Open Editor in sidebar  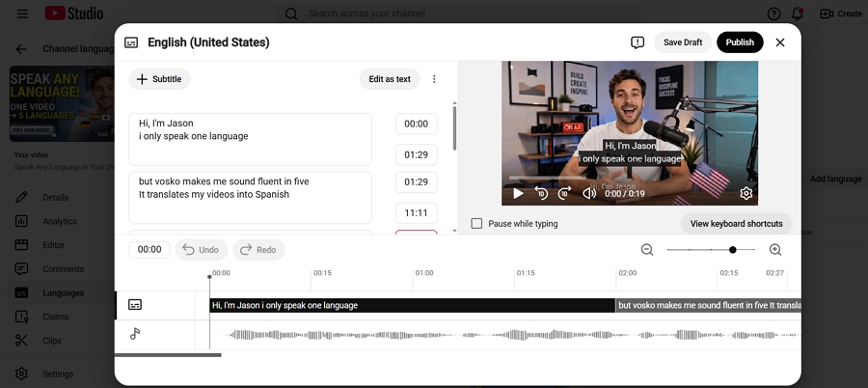54,245
